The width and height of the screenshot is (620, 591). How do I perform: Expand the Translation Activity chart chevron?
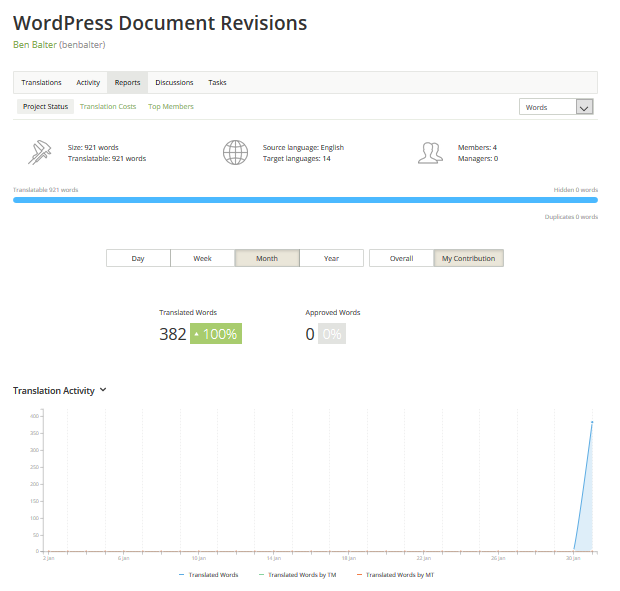[x=103, y=390]
